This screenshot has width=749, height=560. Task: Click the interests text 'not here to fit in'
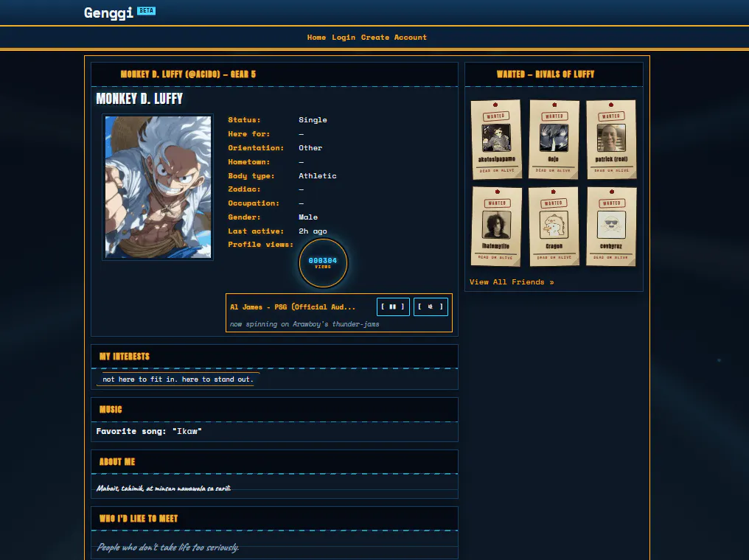tap(178, 379)
